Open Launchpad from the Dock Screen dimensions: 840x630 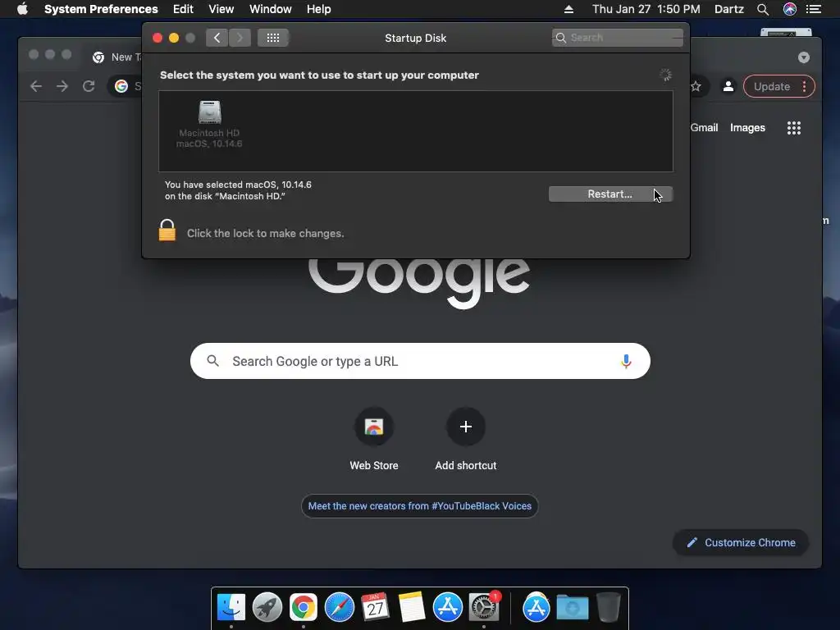pyautogui.click(x=267, y=608)
